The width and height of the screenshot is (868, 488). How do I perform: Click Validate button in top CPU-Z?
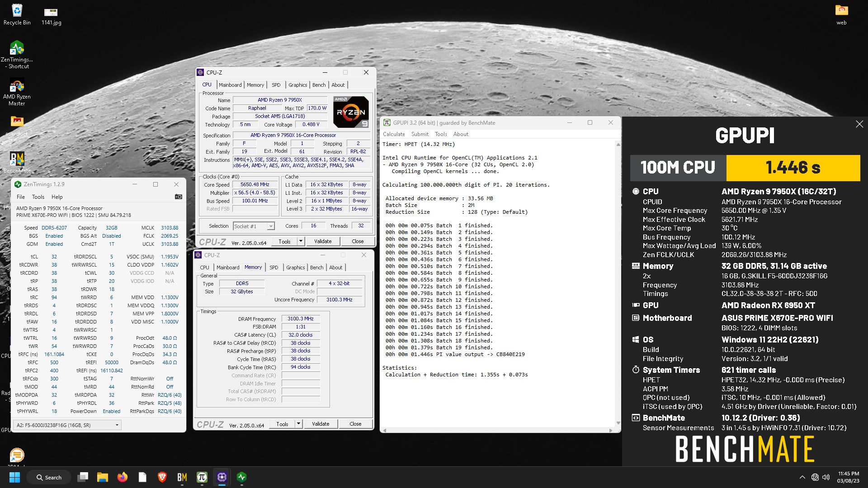323,241
